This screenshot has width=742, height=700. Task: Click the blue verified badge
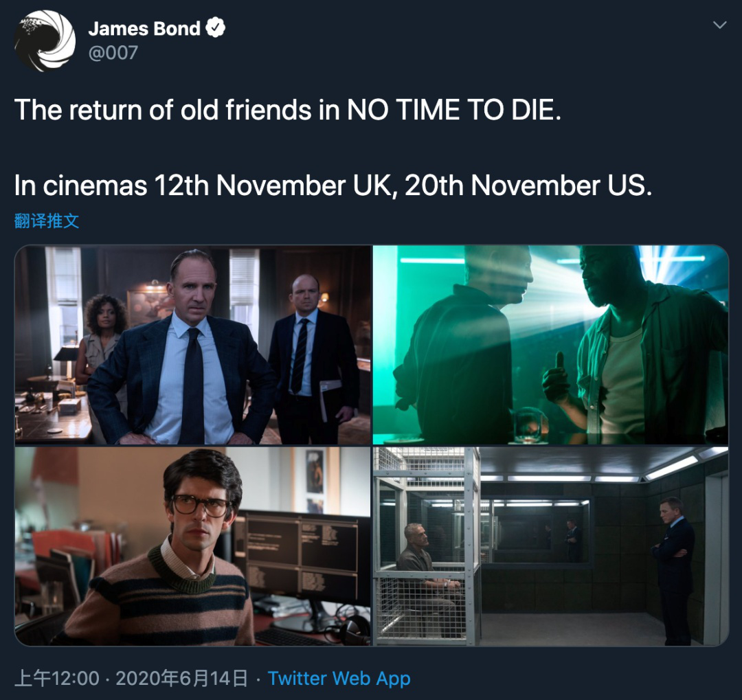click(215, 28)
